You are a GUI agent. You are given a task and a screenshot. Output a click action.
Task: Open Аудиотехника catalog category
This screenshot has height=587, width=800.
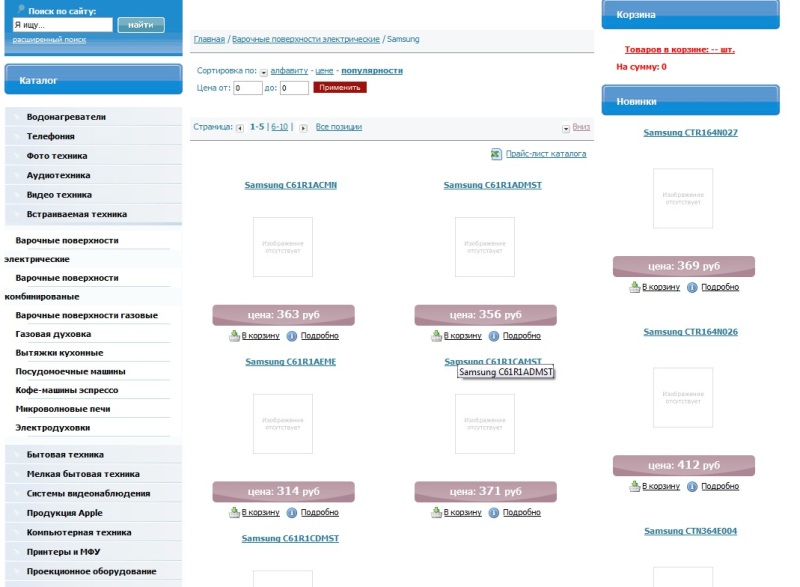click(x=93, y=175)
